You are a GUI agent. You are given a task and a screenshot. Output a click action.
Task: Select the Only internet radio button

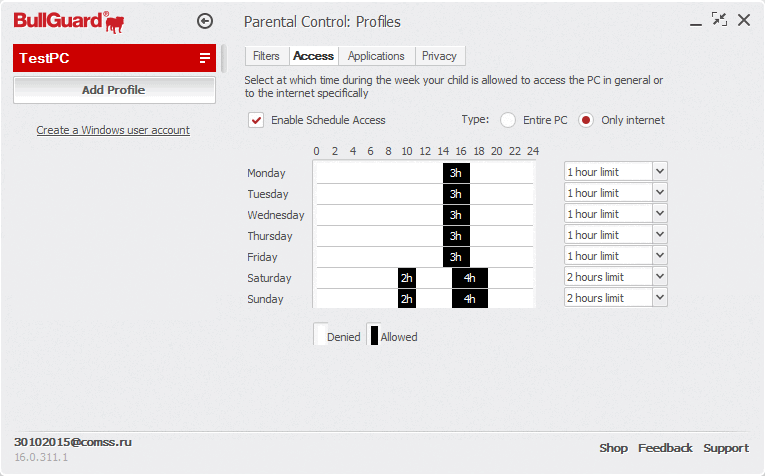[x=586, y=120]
